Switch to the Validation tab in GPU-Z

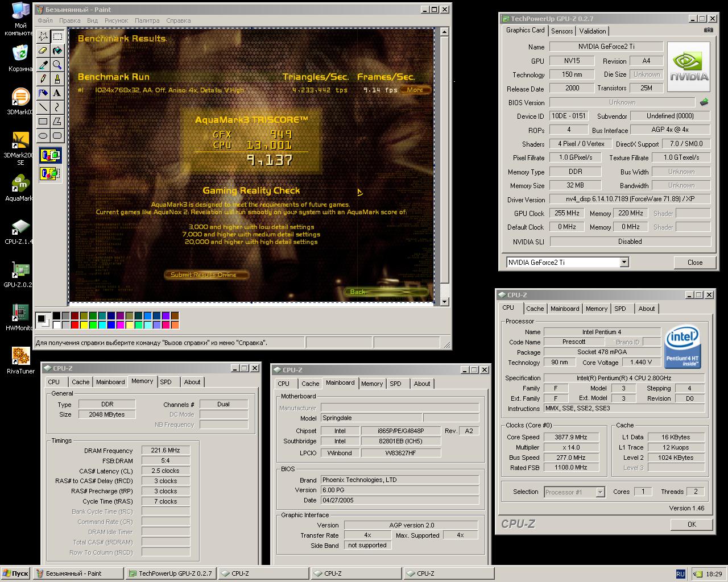[x=593, y=31]
